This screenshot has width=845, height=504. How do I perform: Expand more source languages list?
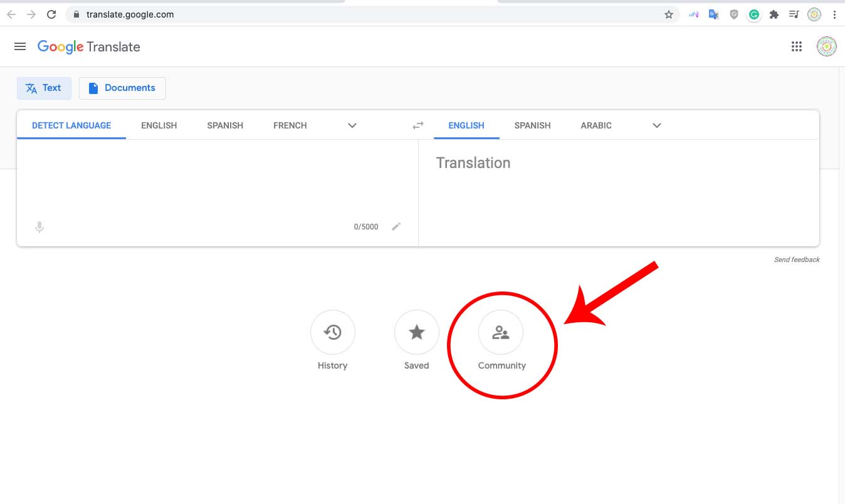352,125
